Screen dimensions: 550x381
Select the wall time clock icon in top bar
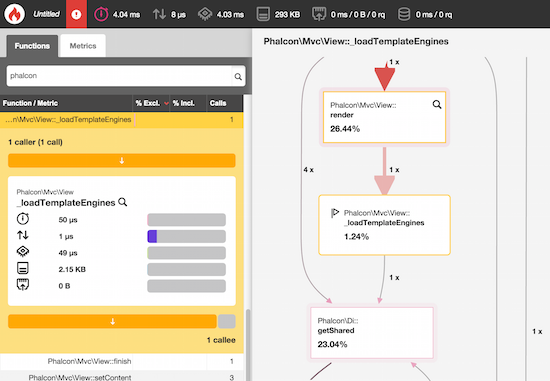click(101, 14)
